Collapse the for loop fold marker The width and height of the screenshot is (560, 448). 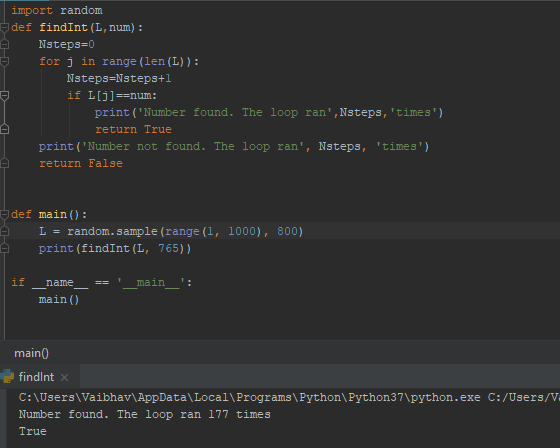point(4,62)
